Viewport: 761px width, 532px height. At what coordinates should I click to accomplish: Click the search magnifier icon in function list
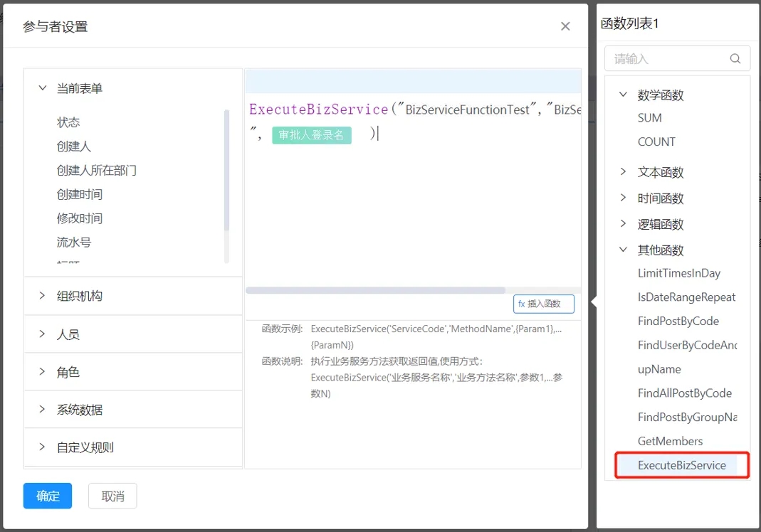point(735,59)
